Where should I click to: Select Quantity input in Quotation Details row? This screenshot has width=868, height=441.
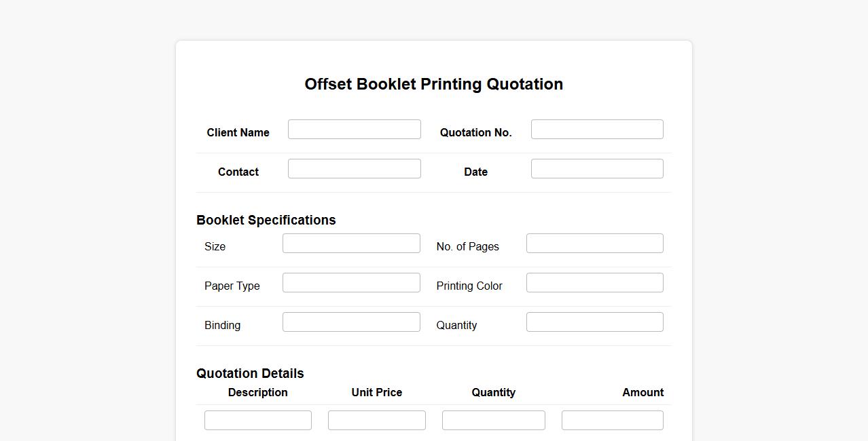click(494, 421)
